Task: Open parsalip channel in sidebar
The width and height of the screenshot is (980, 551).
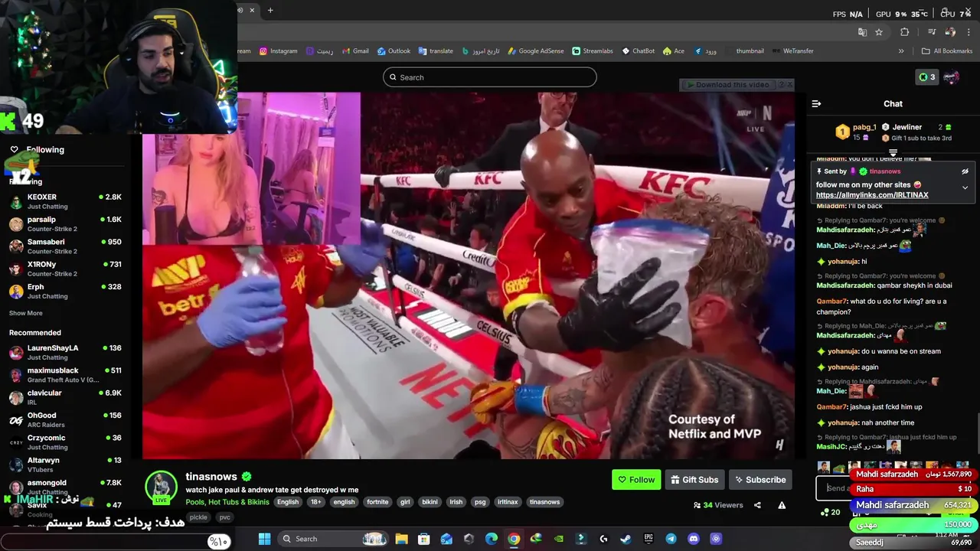Action: click(x=65, y=224)
